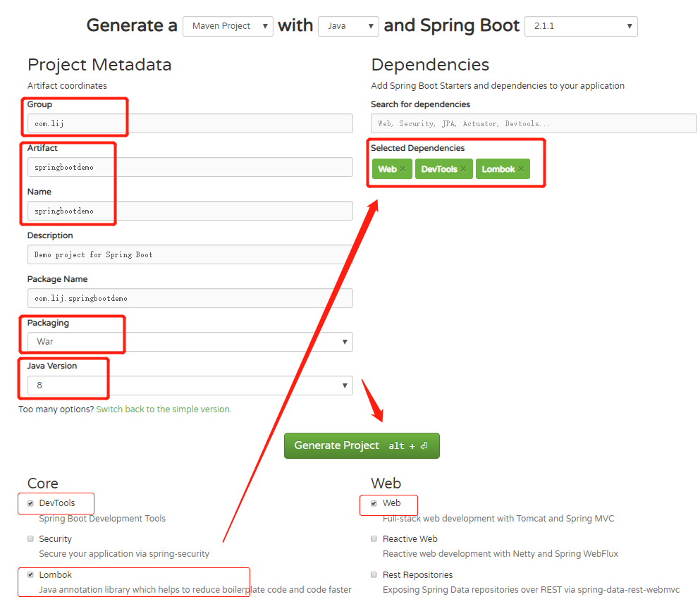
Task: Remove the Web dependency tag
Action: [x=403, y=169]
